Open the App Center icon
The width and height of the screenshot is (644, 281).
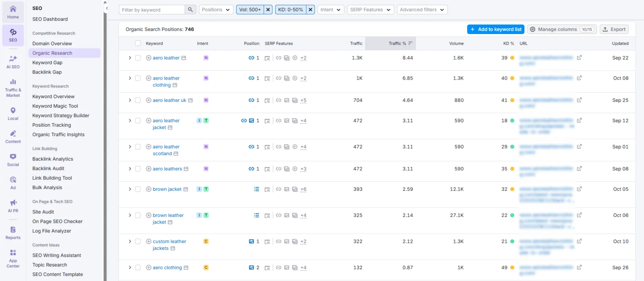[x=13, y=259]
